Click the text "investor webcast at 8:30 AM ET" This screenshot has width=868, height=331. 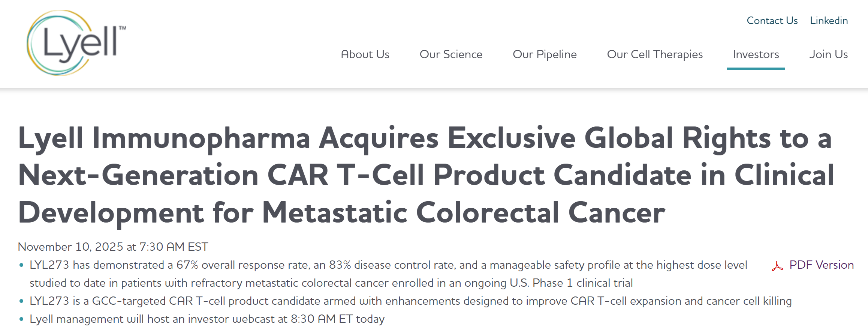pyautogui.click(x=270, y=319)
